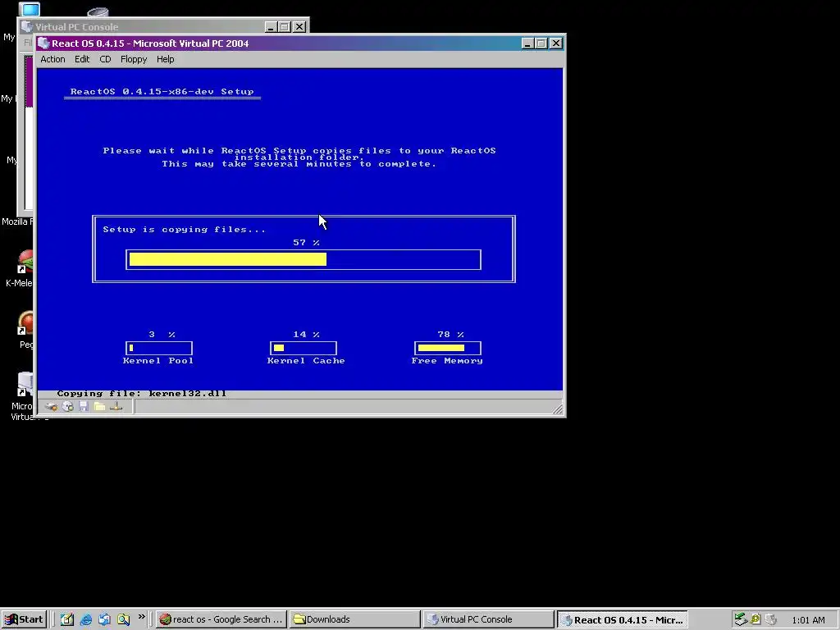Viewport: 840px width, 630px height.
Task: Click the Free Memory usage bar
Action: coord(447,348)
